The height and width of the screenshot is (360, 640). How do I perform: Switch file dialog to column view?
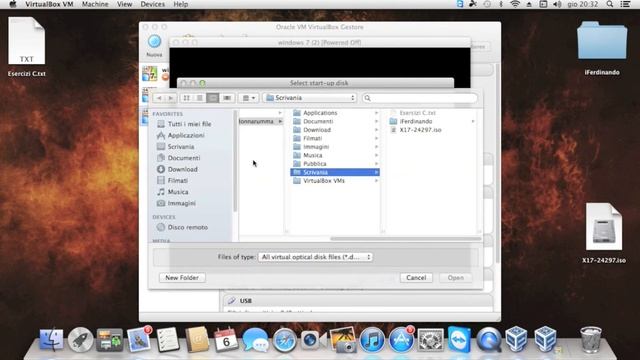coord(213,98)
